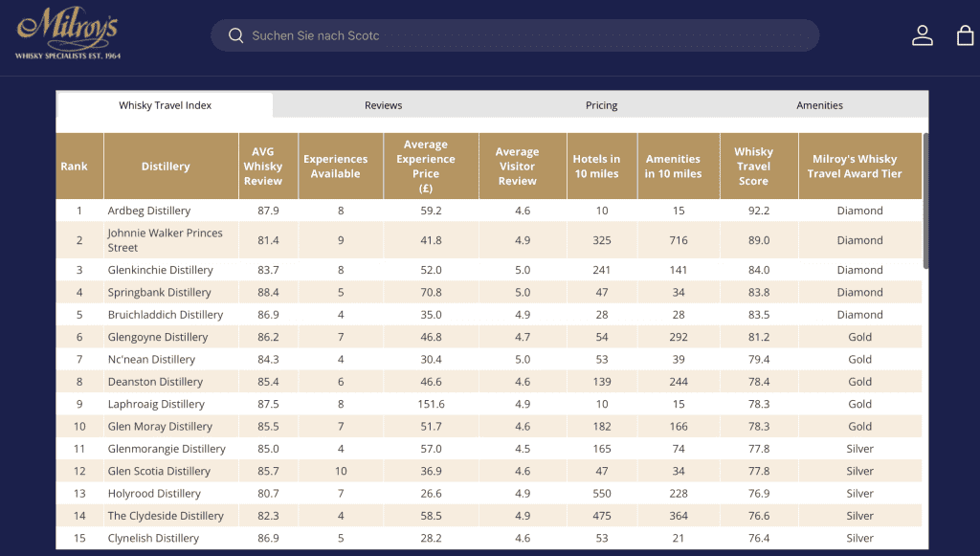Click the search magnifier icon
The image size is (980, 556).
click(x=235, y=35)
